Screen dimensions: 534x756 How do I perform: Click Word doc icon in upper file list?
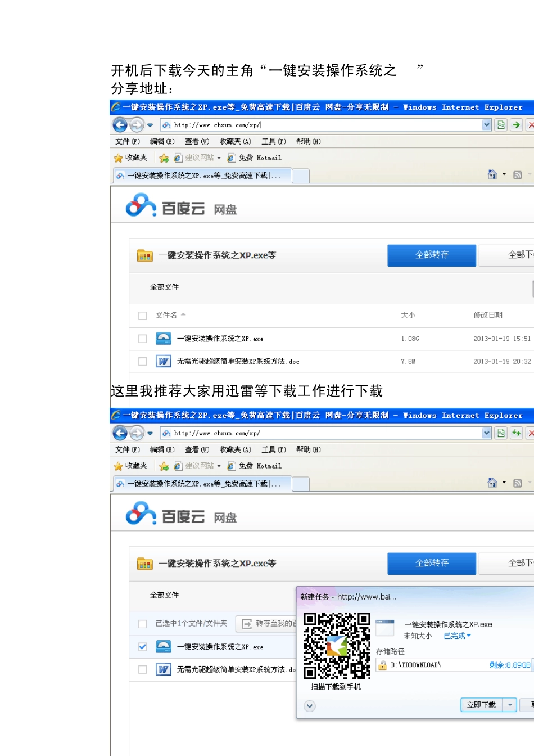coord(164,361)
